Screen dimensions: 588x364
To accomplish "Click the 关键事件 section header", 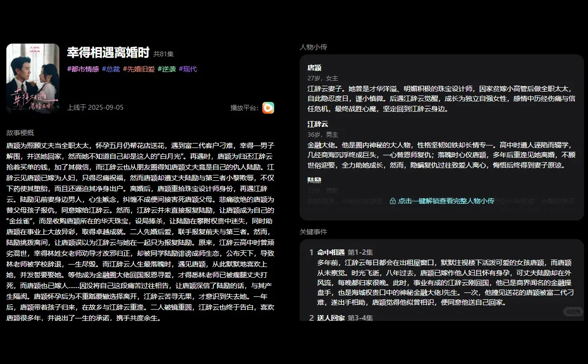I will (314, 231).
